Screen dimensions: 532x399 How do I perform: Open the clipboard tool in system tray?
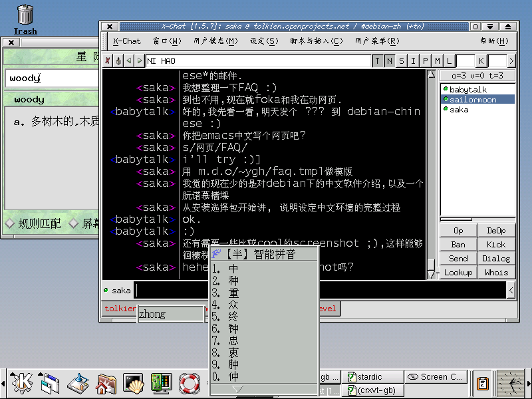point(483,383)
